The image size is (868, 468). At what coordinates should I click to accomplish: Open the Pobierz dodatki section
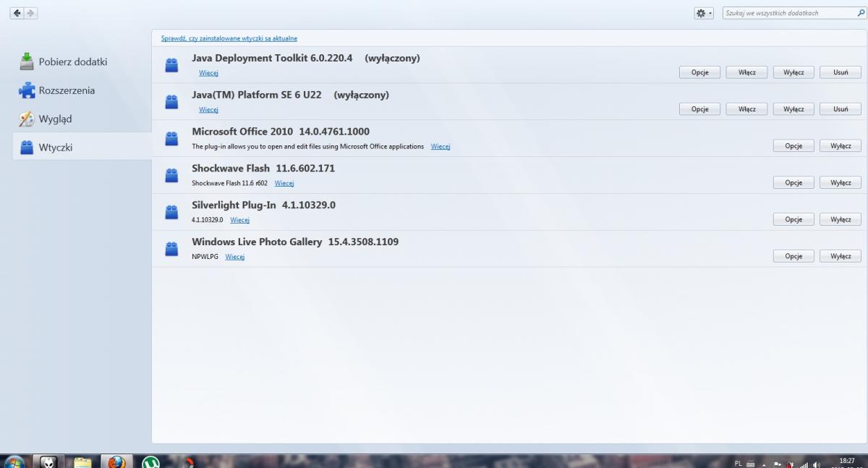(72, 62)
